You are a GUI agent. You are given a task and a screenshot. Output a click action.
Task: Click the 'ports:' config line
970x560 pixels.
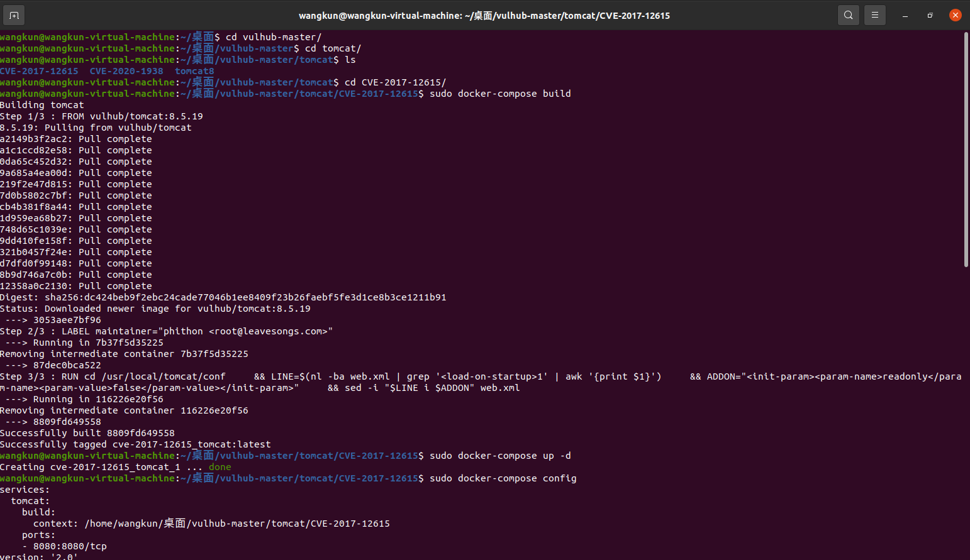(x=38, y=535)
